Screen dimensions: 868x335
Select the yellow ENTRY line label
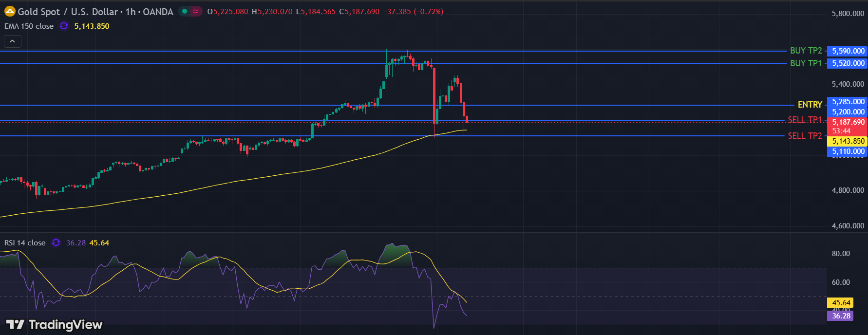click(x=810, y=105)
